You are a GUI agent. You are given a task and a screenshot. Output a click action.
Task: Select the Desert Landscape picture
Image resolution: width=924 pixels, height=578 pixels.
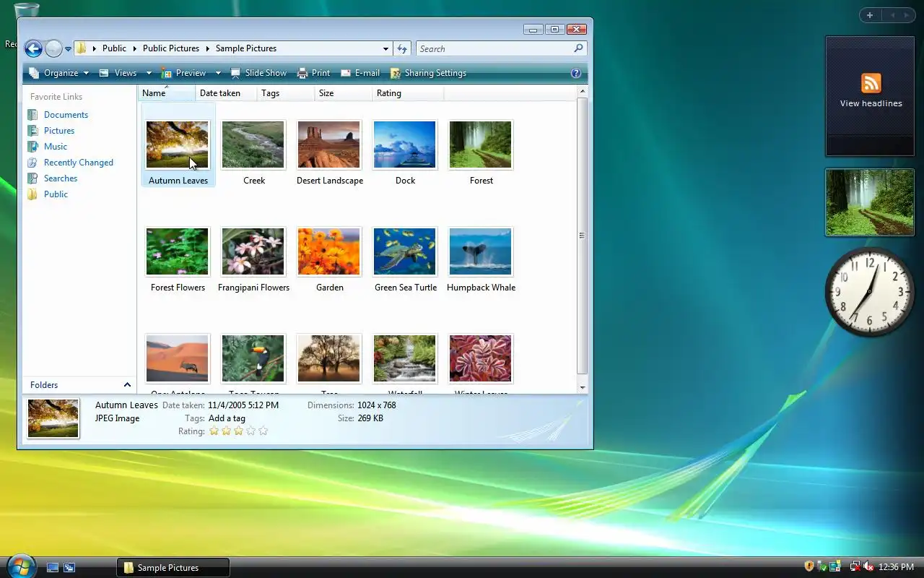[x=329, y=145]
